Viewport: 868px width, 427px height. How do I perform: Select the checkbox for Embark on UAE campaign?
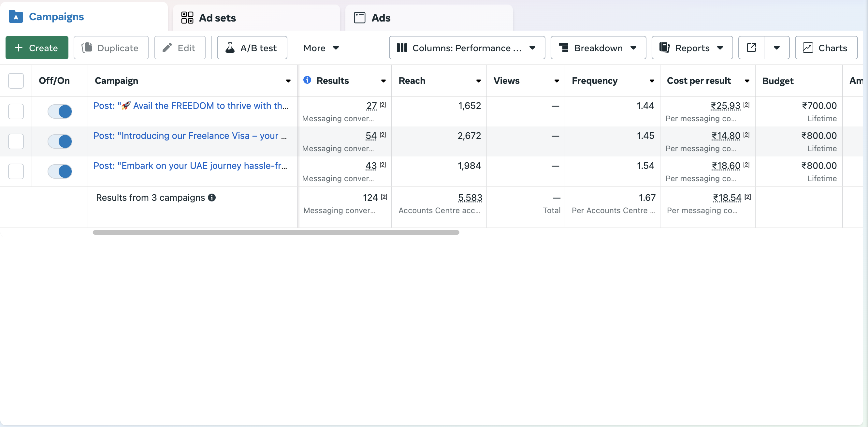pyautogui.click(x=16, y=171)
